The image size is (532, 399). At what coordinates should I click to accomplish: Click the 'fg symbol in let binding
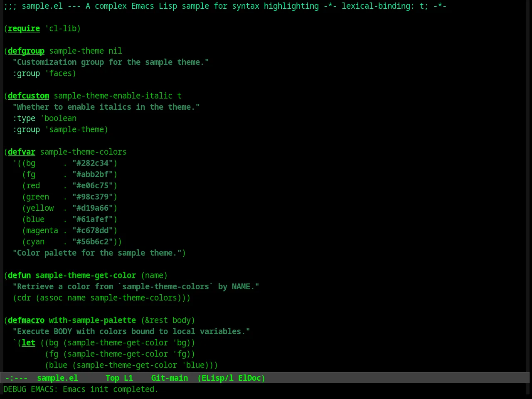(x=179, y=354)
